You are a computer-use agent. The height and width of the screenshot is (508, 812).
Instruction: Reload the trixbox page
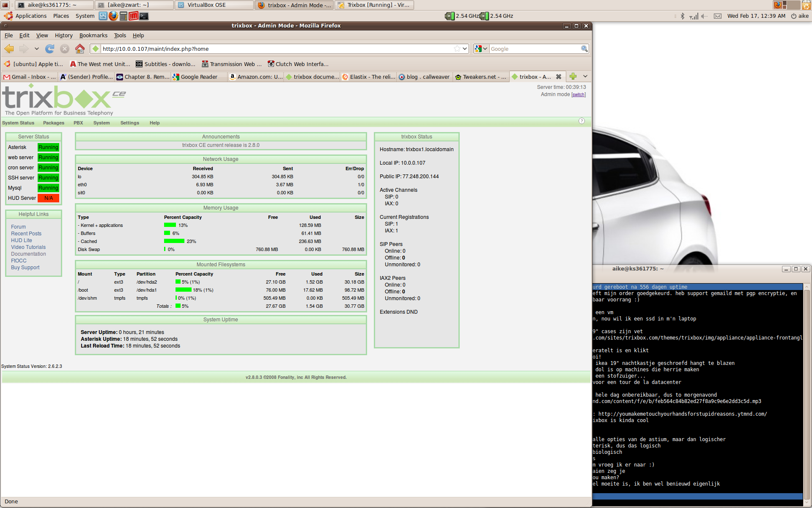click(50, 49)
